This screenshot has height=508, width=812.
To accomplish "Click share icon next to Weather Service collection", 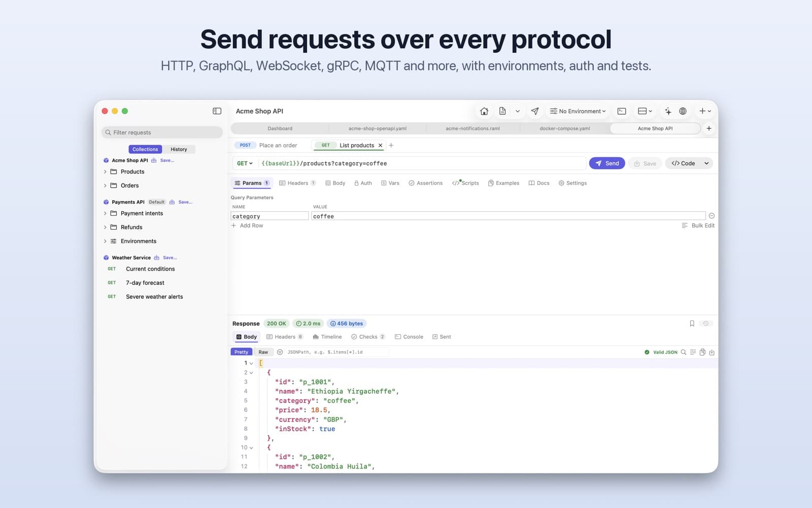I will (156, 258).
